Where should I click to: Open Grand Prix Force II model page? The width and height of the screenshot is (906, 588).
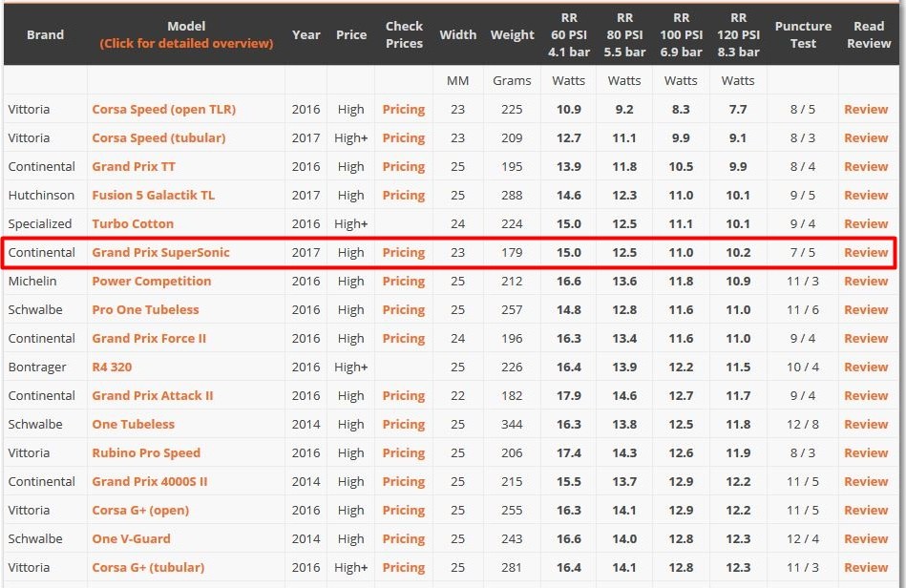(149, 339)
